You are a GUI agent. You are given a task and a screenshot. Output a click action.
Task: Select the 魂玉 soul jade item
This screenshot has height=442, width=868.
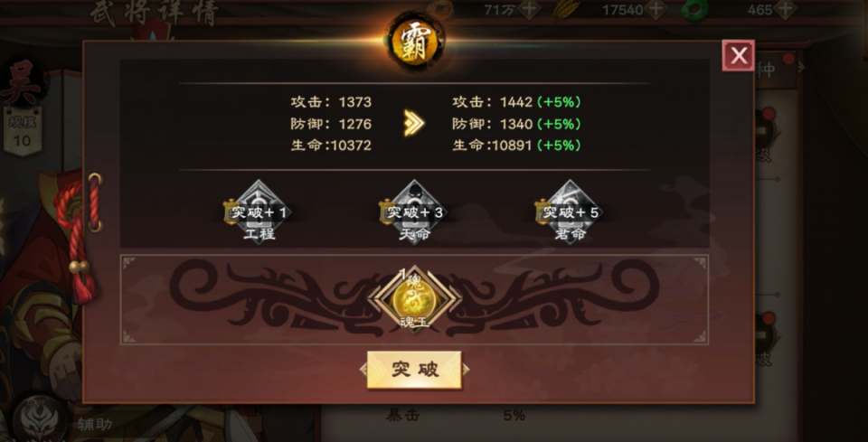[415, 299]
